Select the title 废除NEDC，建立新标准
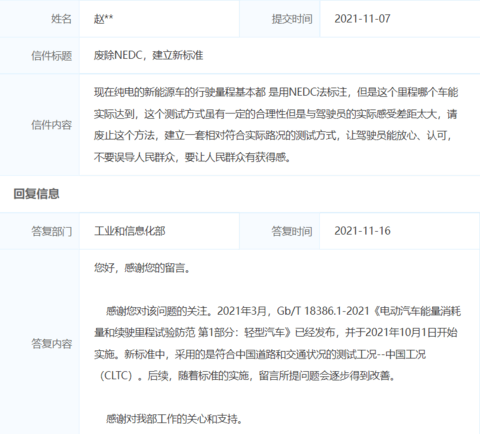The width and height of the screenshot is (480, 434). tap(148, 55)
